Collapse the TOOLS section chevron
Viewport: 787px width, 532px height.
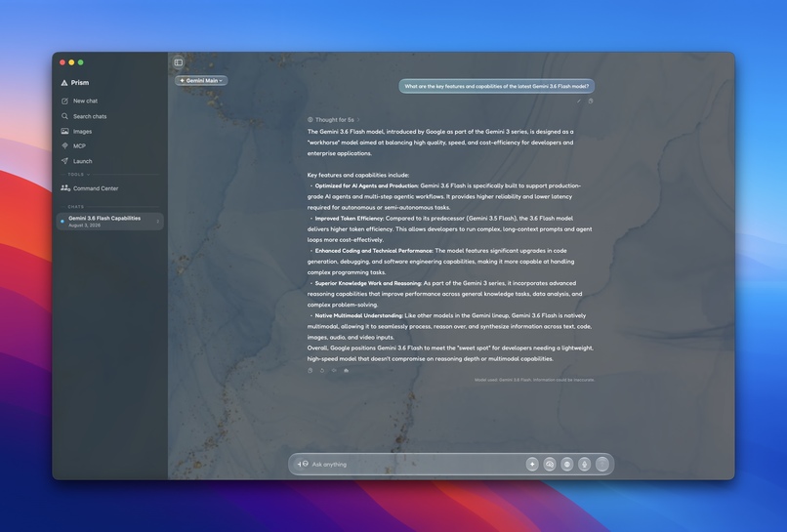88,175
